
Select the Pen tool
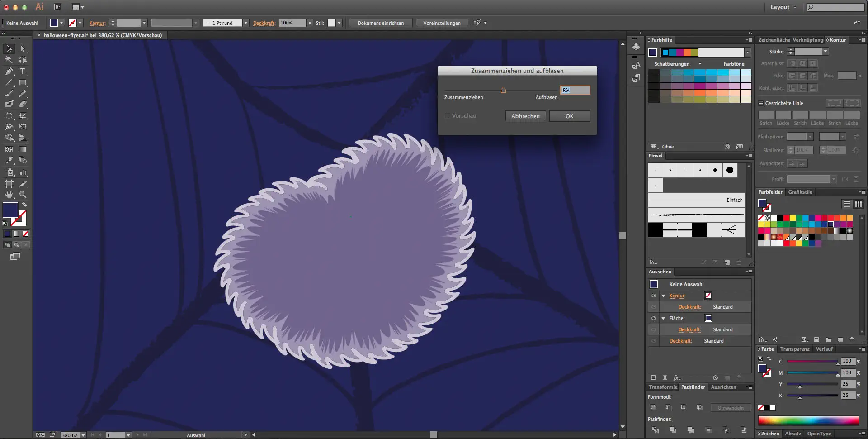click(9, 72)
